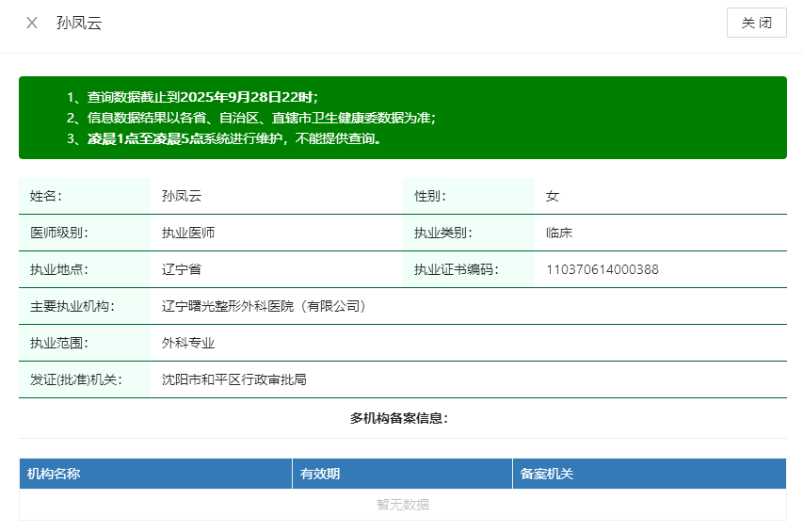Click the 暂无数据 empty table row
Image resolution: width=803 pixels, height=532 pixels.
(x=402, y=505)
